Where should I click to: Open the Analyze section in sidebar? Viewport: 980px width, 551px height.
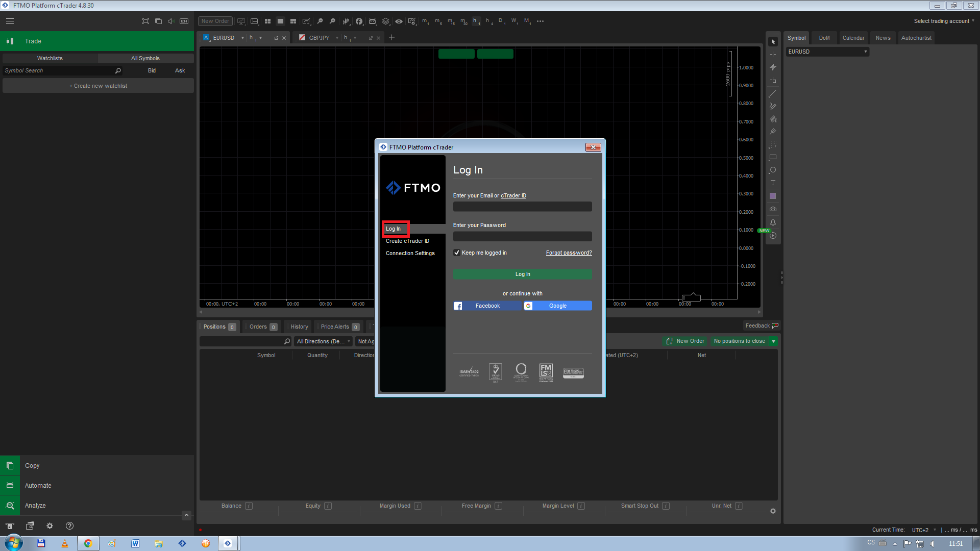coord(35,505)
